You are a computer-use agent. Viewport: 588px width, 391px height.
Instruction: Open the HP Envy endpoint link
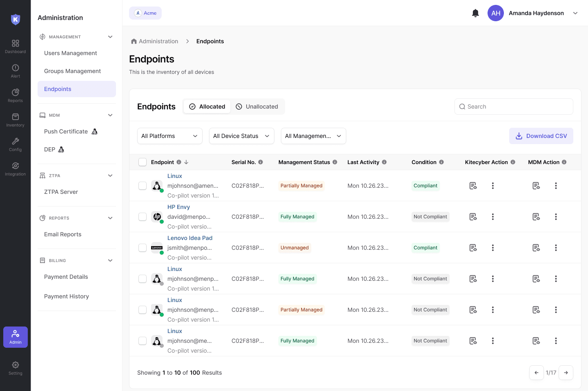[x=178, y=207]
